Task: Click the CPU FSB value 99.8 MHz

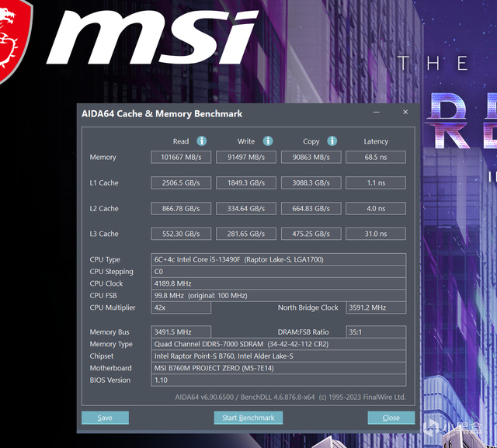Action: (x=279, y=296)
